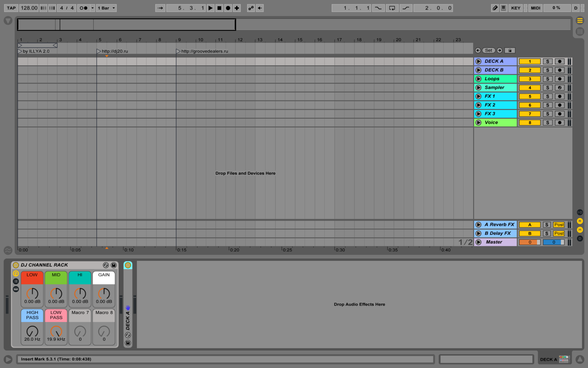Click the Info view triangle button
This screenshot has width=588, height=368.
8,359
